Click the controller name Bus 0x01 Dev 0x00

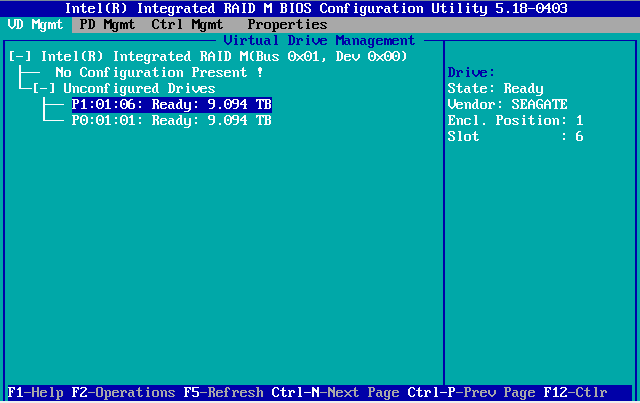[x=224, y=56]
